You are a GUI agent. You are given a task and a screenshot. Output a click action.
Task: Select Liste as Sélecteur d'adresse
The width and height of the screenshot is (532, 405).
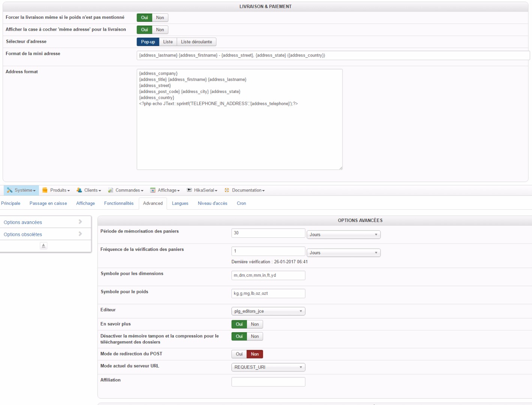tap(168, 42)
